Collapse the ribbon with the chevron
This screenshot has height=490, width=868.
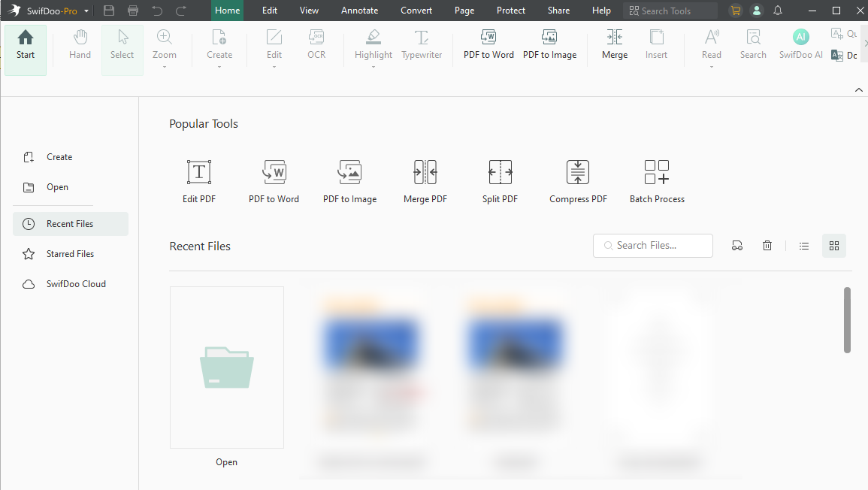[858, 89]
